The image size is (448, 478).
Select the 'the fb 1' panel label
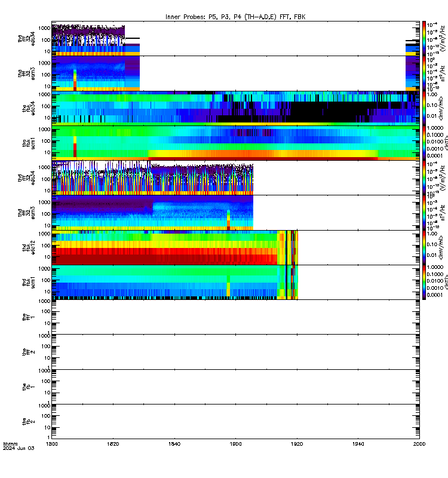coord(29,387)
